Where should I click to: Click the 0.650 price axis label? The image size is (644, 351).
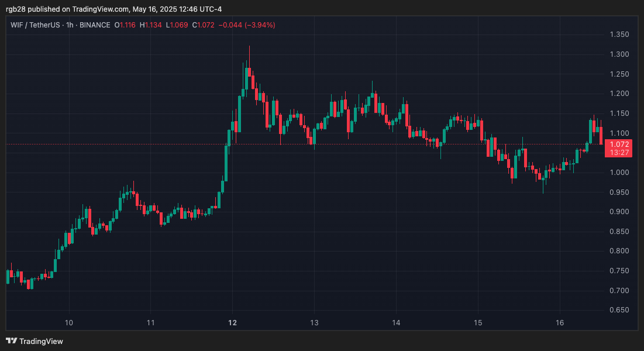pos(619,310)
